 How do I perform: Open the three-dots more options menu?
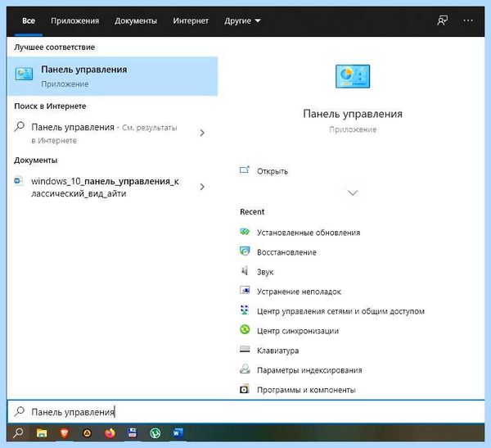click(x=468, y=20)
